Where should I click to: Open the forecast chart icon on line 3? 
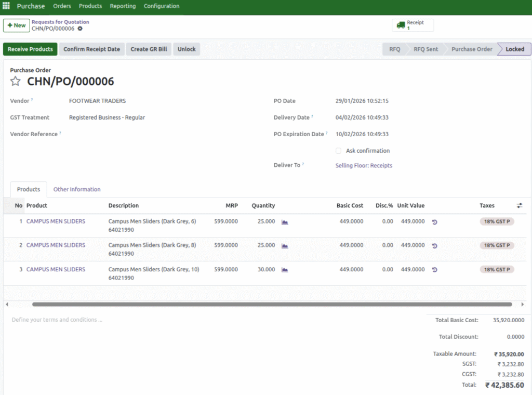(284, 270)
